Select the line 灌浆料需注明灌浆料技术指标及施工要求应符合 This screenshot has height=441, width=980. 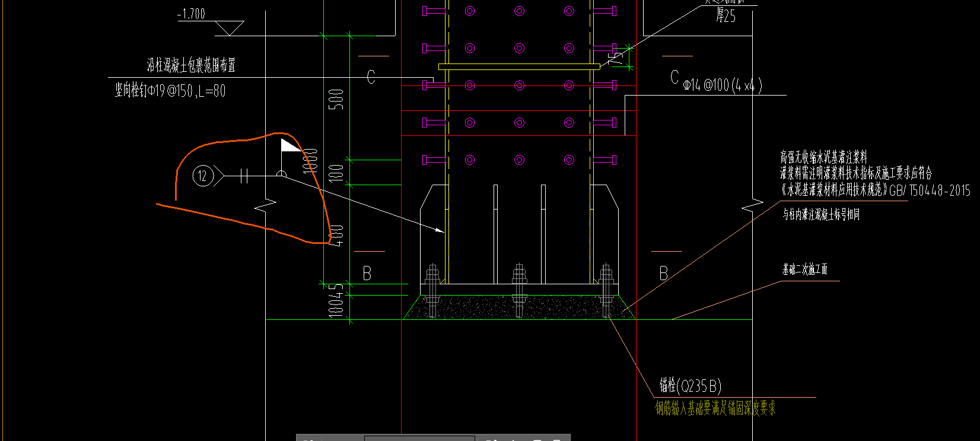(x=856, y=173)
